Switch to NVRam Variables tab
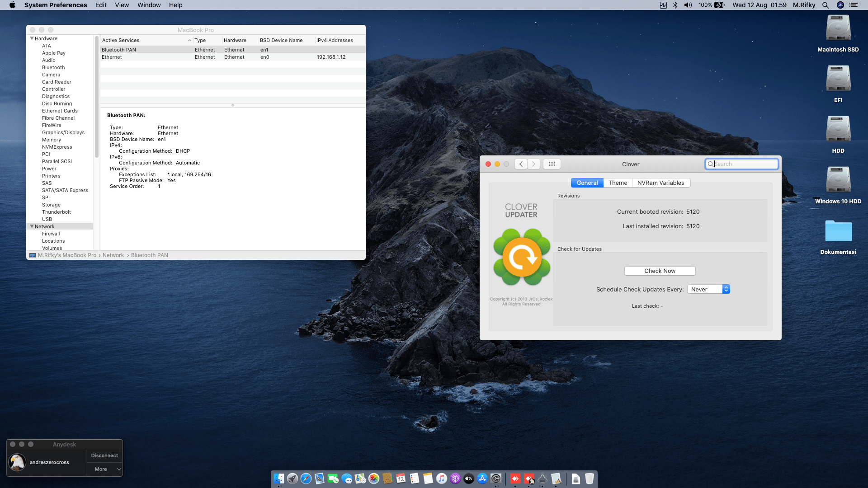Viewport: 868px width, 488px height. click(x=660, y=183)
